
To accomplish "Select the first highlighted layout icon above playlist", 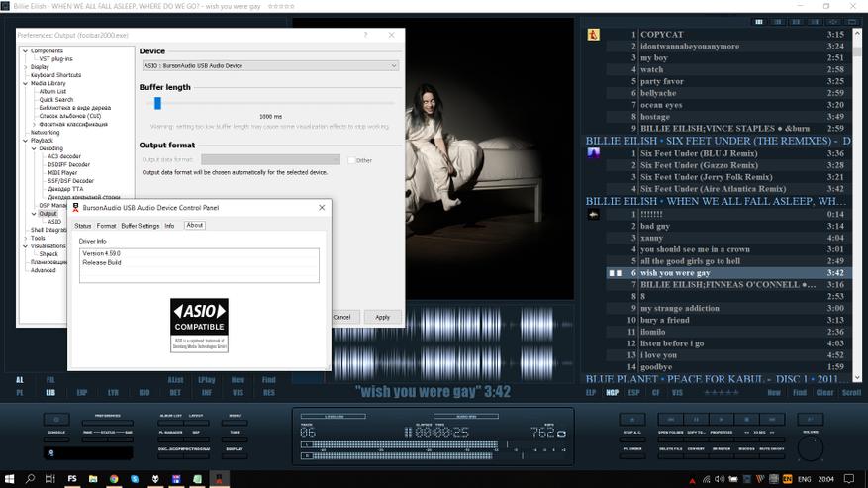I will (x=759, y=22).
